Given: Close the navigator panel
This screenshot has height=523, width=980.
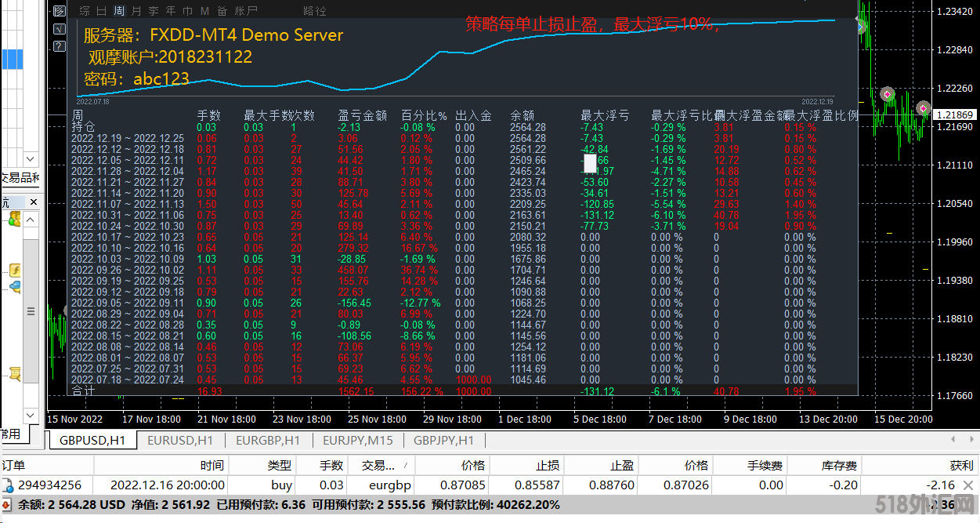Looking at the screenshot, I should 34,202.
